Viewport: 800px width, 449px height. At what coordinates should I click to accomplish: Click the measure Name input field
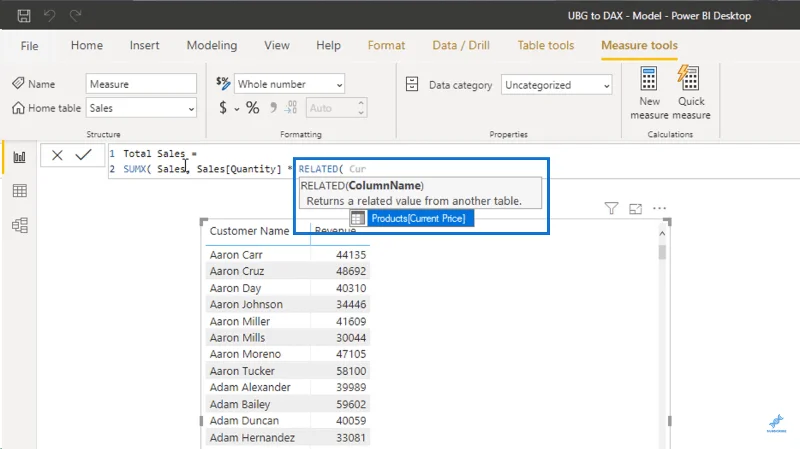pyautogui.click(x=141, y=84)
